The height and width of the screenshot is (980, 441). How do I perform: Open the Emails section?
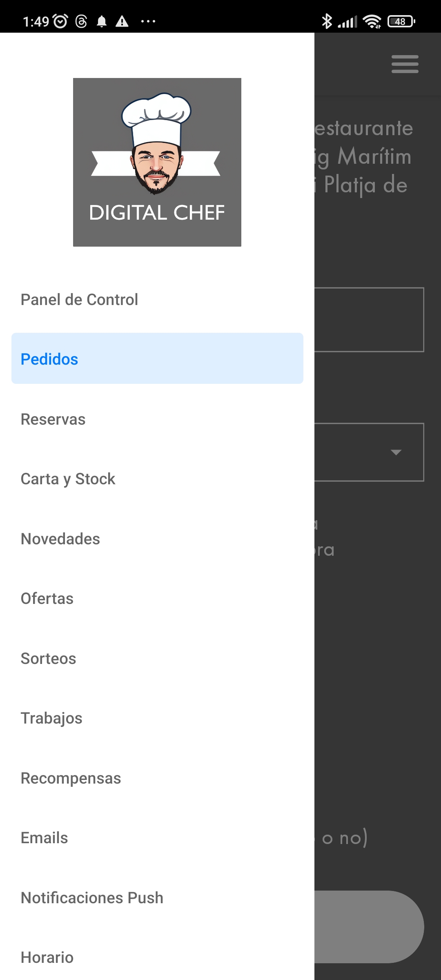point(44,838)
